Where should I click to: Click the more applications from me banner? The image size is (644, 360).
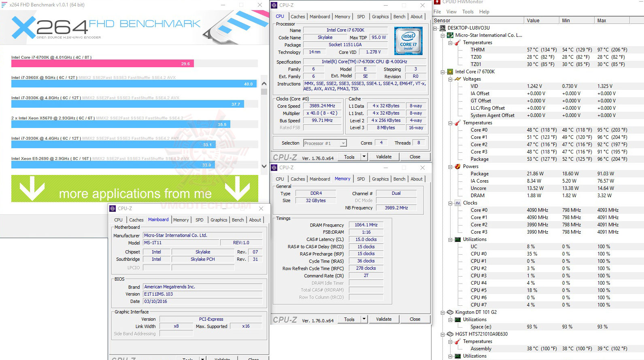[135, 188]
